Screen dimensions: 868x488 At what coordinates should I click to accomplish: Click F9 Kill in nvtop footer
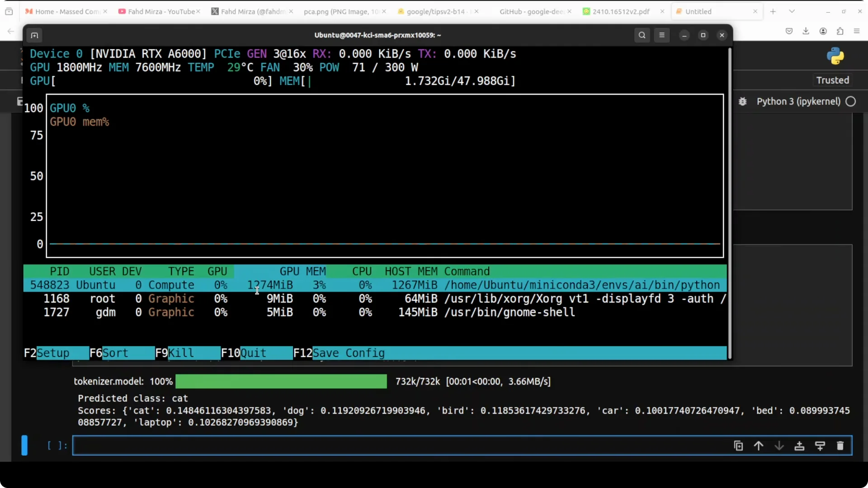click(x=188, y=353)
